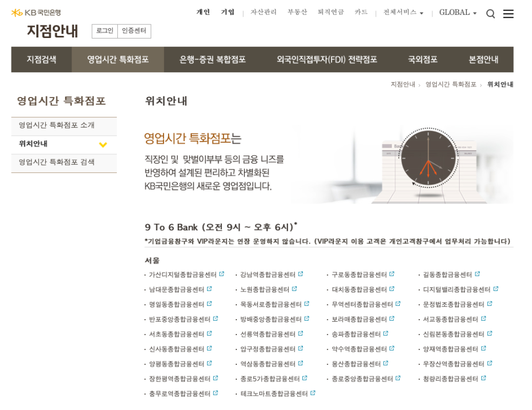The image size is (532, 410).
Task: Open external link icon next to 테크노마트종합금융센터
Action: click(x=313, y=393)
